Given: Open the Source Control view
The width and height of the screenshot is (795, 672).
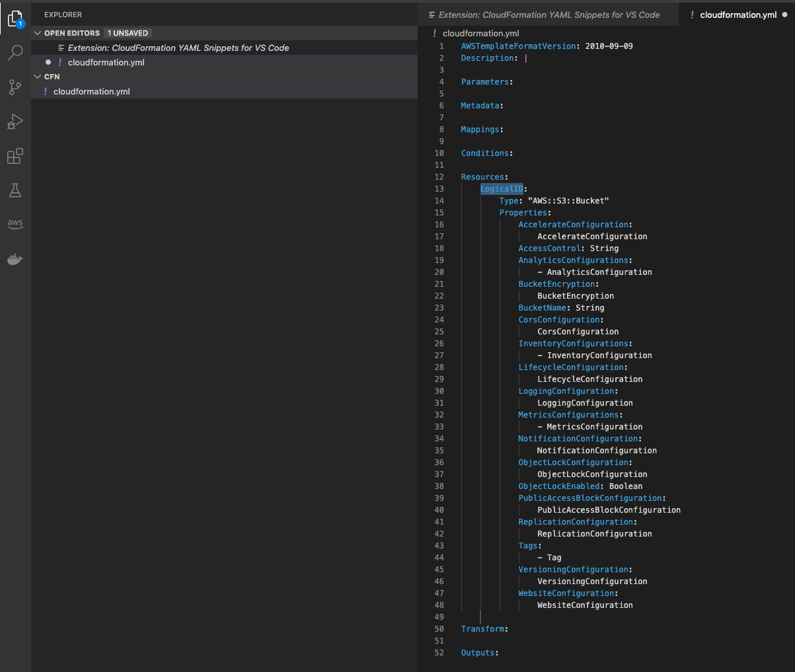Looking at the screenshot, I should [x=15, y=87].
